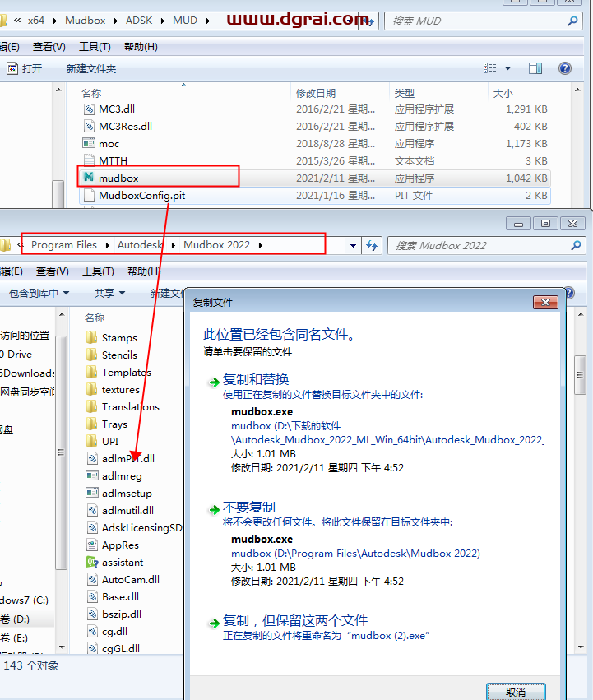Refresh the Mudbox 2022 folder view
The image size is (593, 700).
tap(372, 246)
